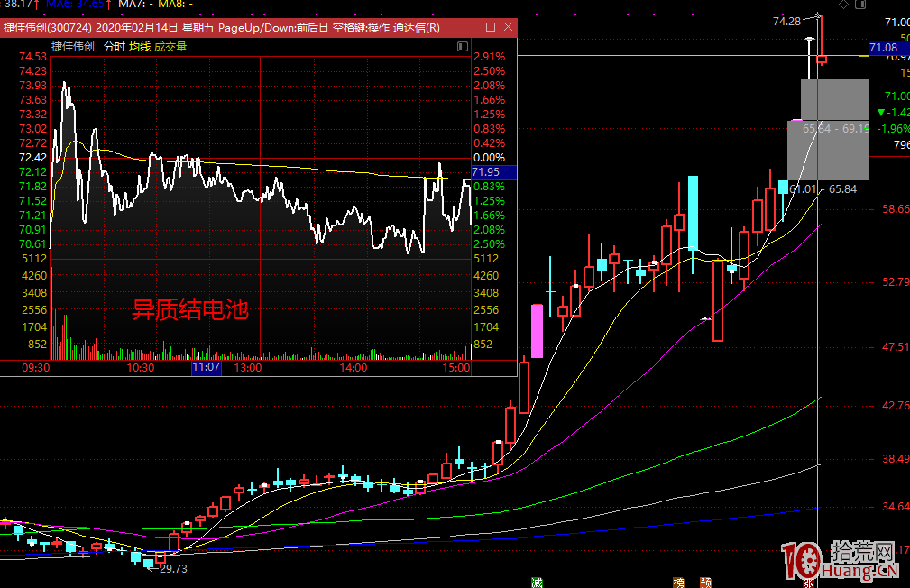Image resolution: width=910 pixels, height=588 pixels.
Task: Click the diamond icon at the chart's top right
Action: tap(842, 5)
